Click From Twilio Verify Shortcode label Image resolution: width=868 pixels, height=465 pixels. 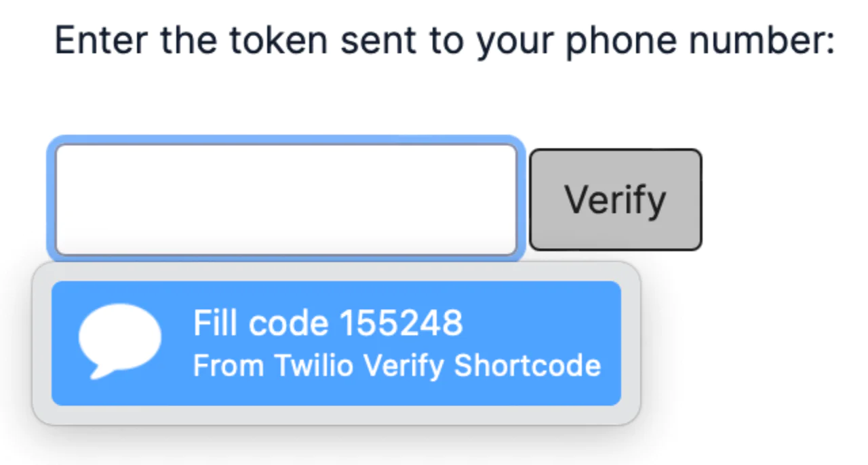(x=397, y=366)
